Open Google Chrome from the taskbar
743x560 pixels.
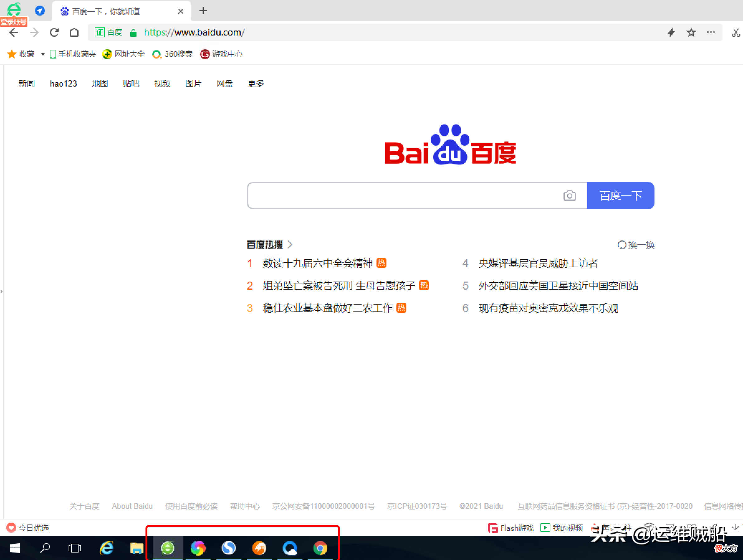click(x=320, y=548)
